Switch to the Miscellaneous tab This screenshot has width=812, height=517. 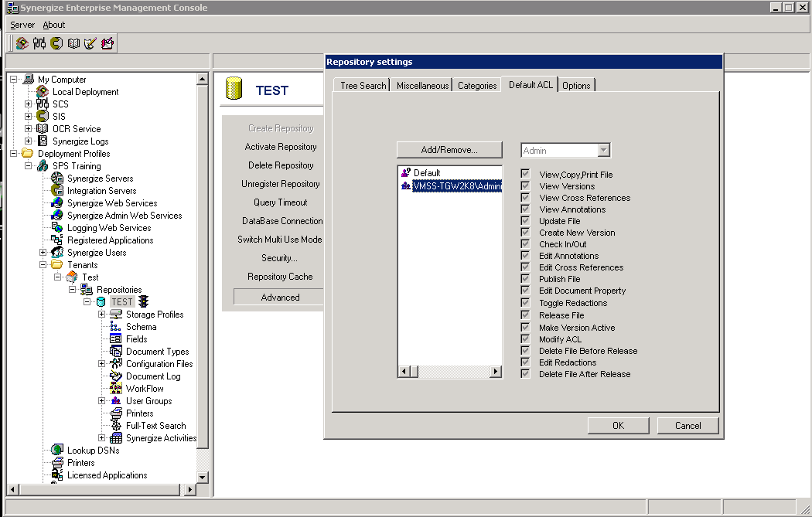coord(422,85)
